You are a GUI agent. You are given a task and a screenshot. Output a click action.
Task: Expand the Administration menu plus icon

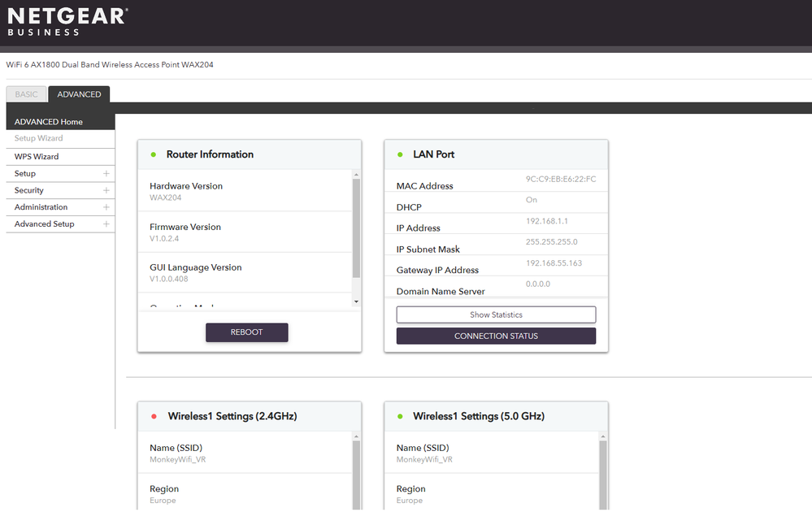click(x=106, y=207)
